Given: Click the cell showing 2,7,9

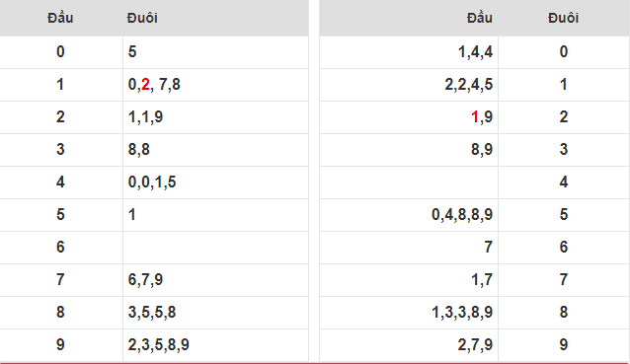Looking at the screenshot, I should (409, 345).
